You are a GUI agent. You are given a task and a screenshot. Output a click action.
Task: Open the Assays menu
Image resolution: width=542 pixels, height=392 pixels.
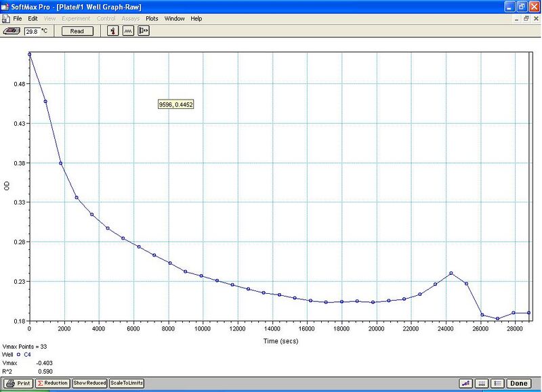pyautogui.click(x=132, y=18)
